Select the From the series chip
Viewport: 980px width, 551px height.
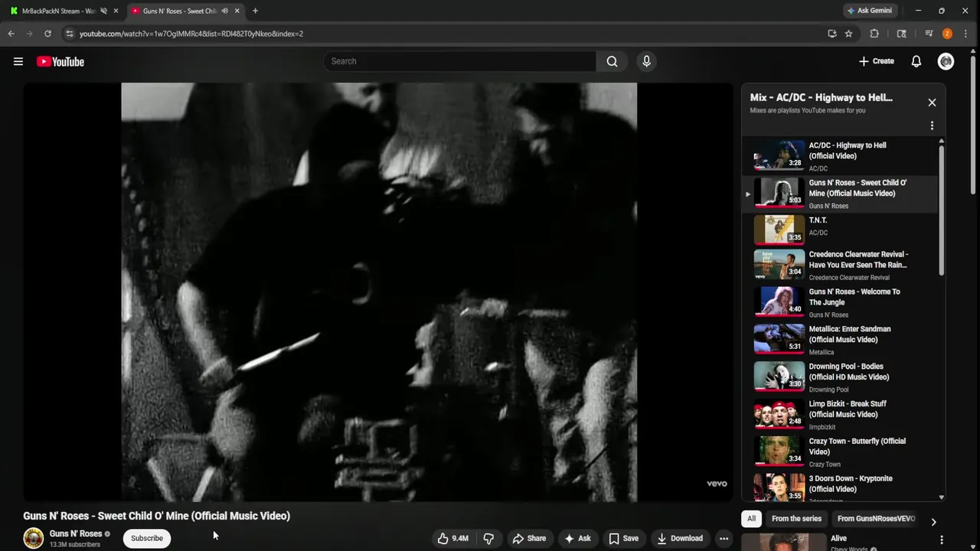tap(796, 519)
